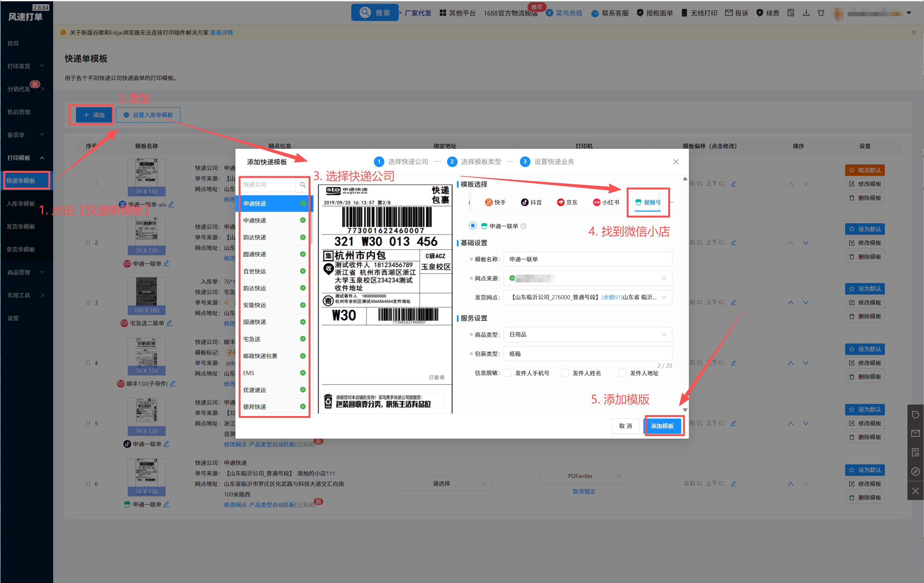The height and width of the screenshot is (583, 924).
Task: Open the user account dropdown arrow
Action: [909, 13]
